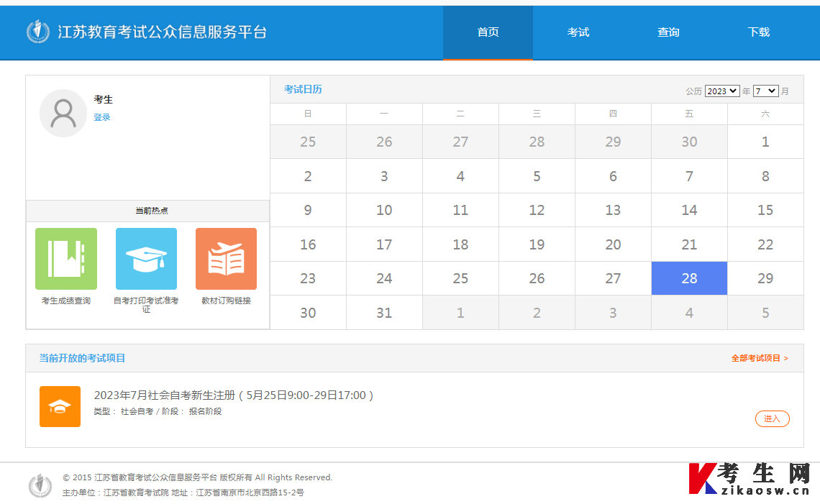This screenshot has width=820, height=504.
Task: Click the copyright line in footer
Action: [198, 477]
